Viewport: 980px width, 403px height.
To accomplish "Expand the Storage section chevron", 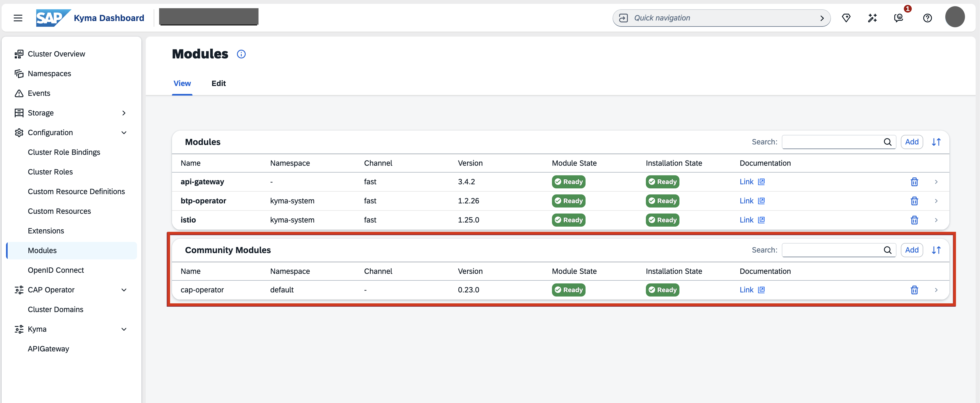I will [124, 113].
